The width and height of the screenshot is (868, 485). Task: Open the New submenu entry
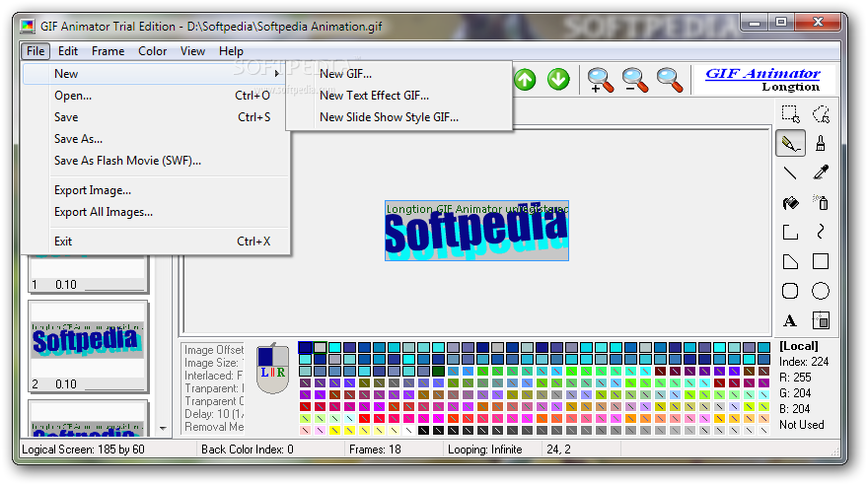tap(156, 74)
